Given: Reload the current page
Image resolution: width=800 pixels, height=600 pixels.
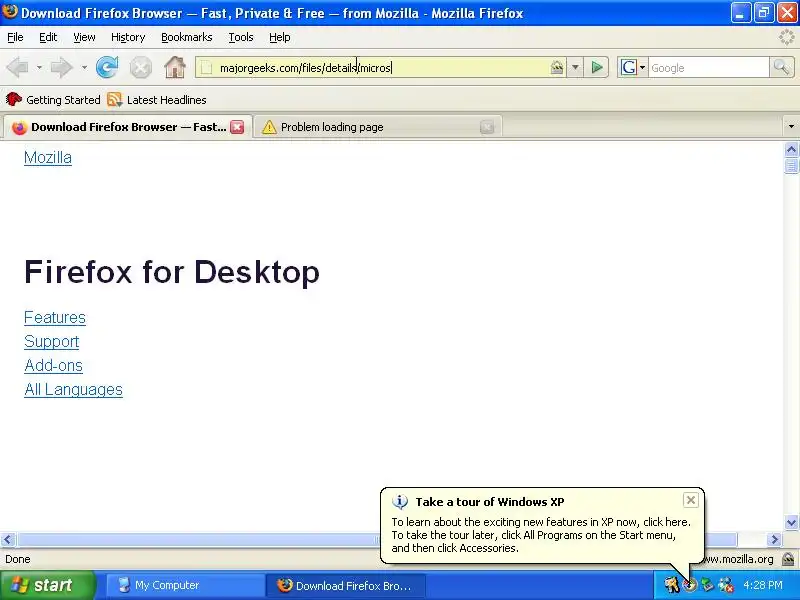Looking at the screenshot, I should (107, 67).
